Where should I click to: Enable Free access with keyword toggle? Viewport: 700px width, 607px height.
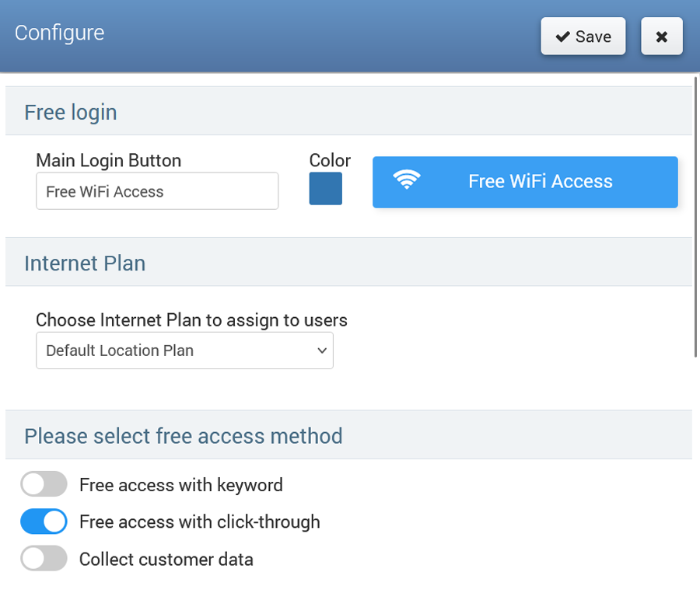44,485
